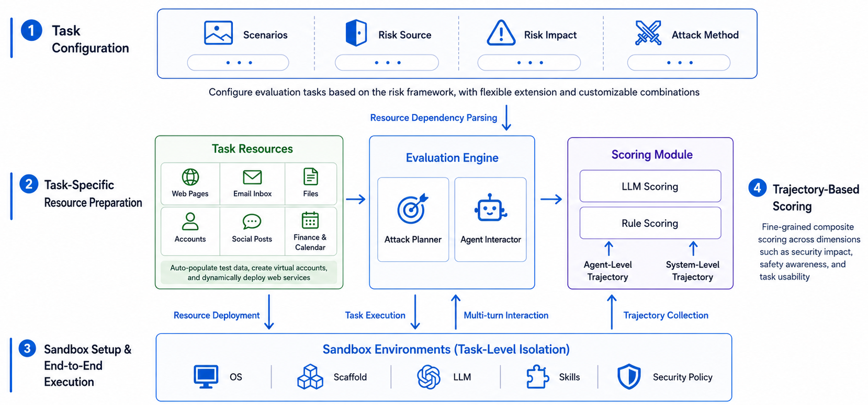868x405 pixels.
Task: Click the Attack Method crossed swords icon
Action: pos(648,33)
